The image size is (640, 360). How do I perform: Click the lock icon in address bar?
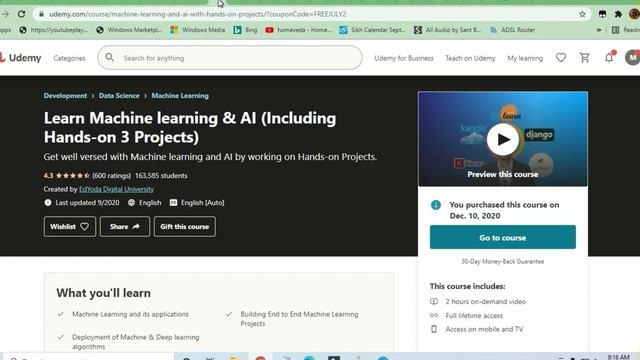[41, 14]
